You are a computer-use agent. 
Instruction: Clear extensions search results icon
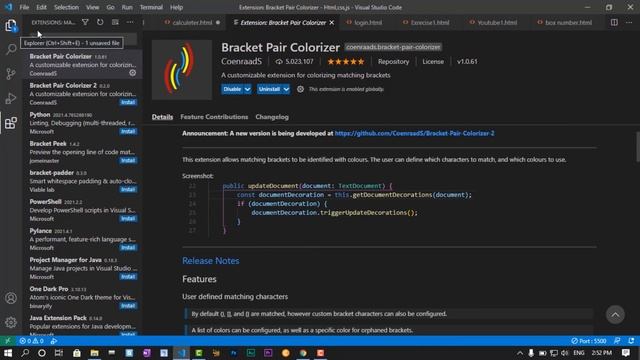115,22
